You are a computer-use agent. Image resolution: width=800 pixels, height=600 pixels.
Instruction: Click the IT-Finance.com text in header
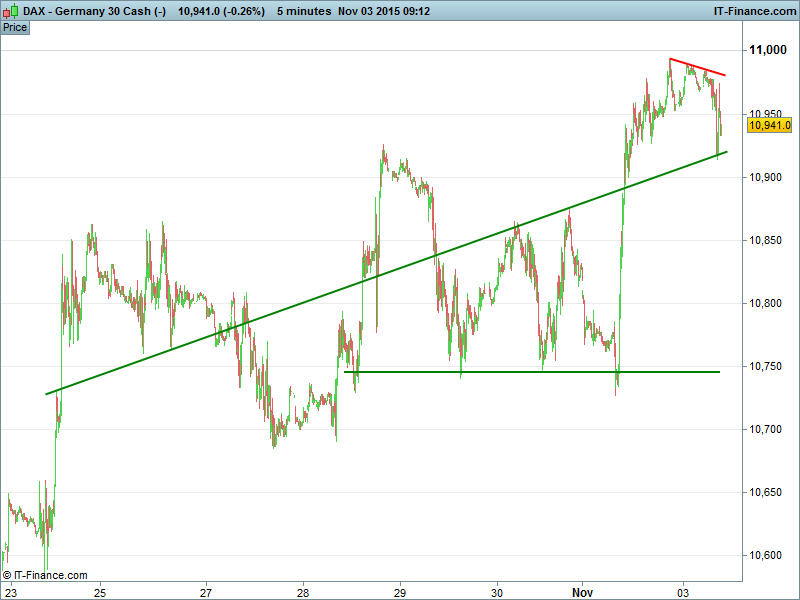pos(752,11)
